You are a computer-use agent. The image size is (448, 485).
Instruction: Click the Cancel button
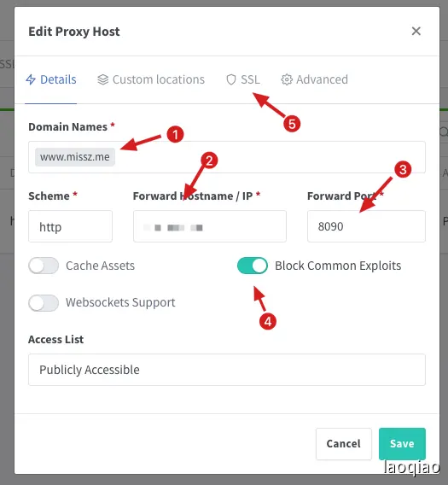344,443
